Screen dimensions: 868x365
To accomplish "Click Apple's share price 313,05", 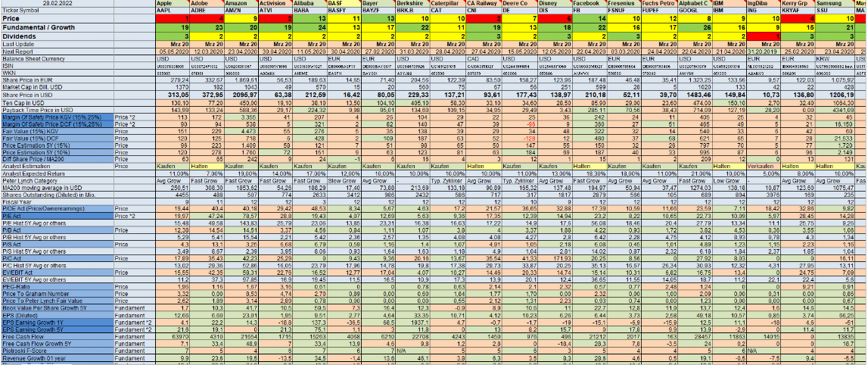I will [x=172, y=95].
